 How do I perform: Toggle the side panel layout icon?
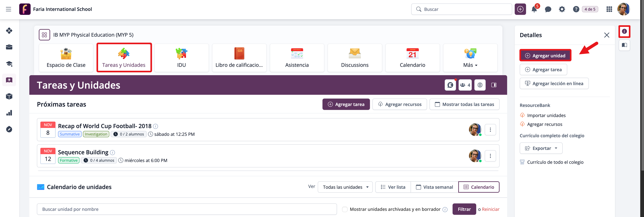[x=494, y=85]
